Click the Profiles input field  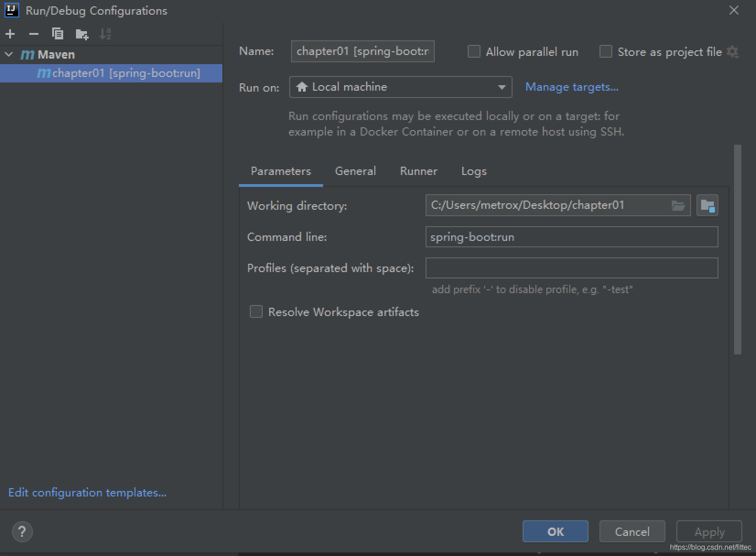point(572,268)
